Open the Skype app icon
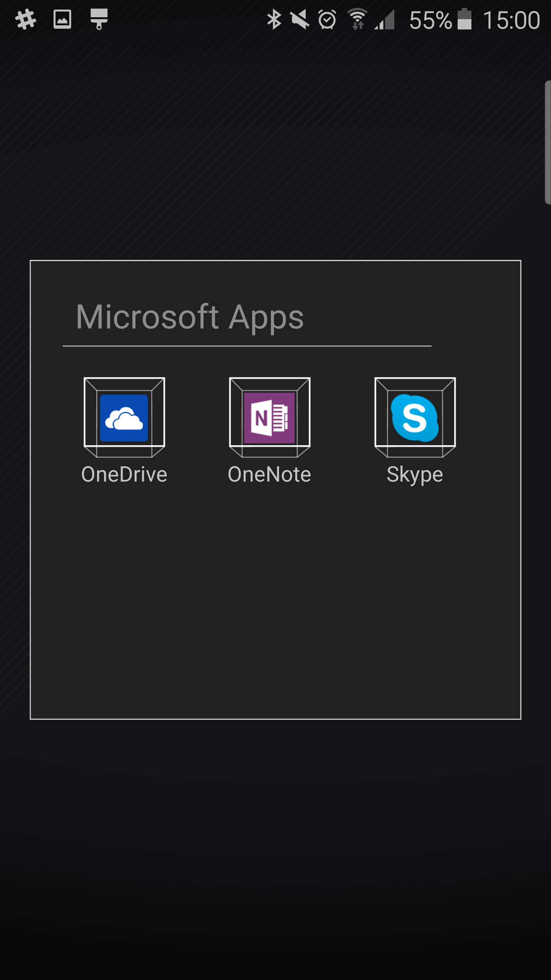The height and width of the screenshot is (980, 551). coord(415,417)
